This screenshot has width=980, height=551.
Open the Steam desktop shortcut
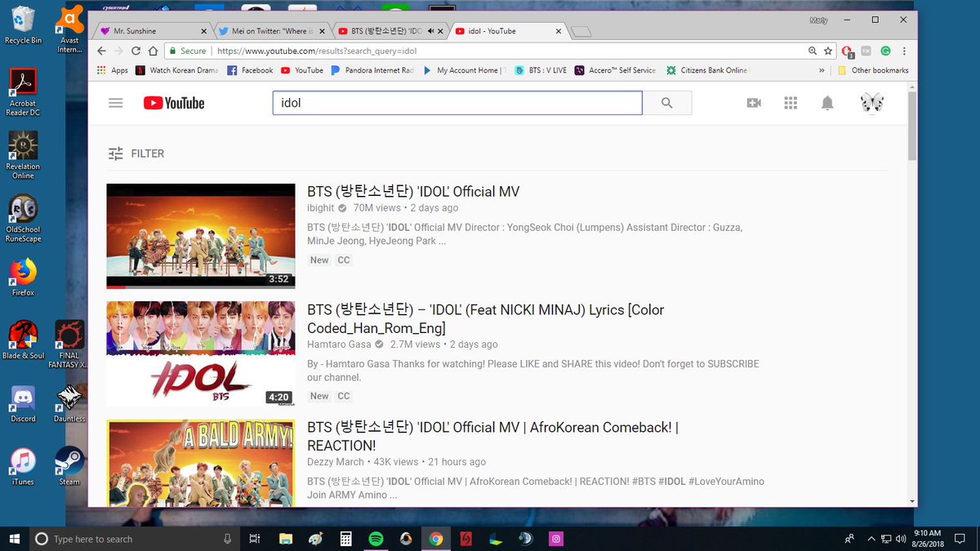(x=69, y=466)
